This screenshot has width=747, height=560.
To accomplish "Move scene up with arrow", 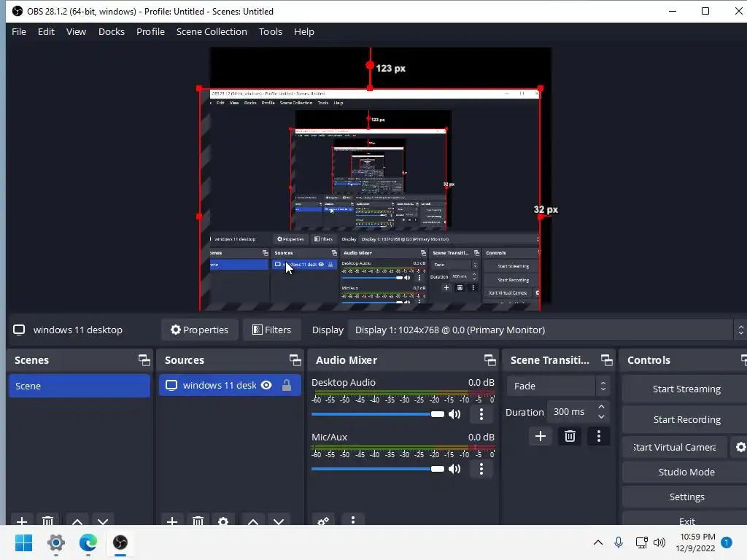I will pyautogui.click(x=77, y=521).
